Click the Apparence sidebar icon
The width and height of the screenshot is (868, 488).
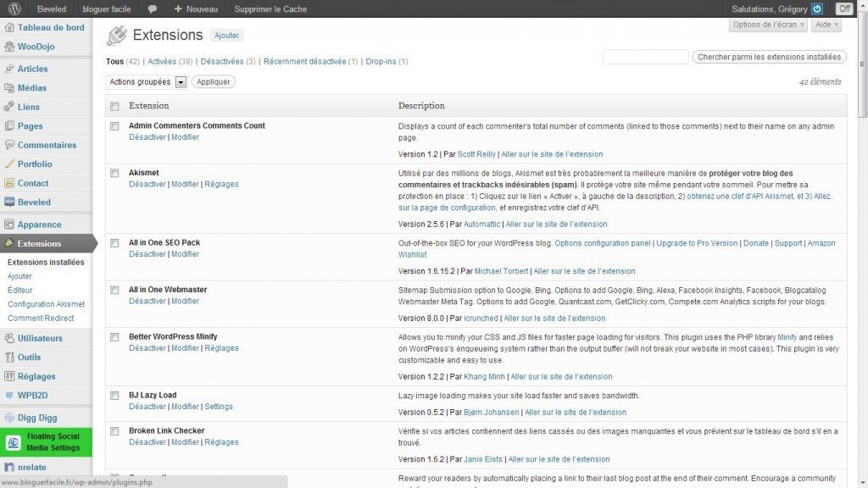tap(9, 225)
